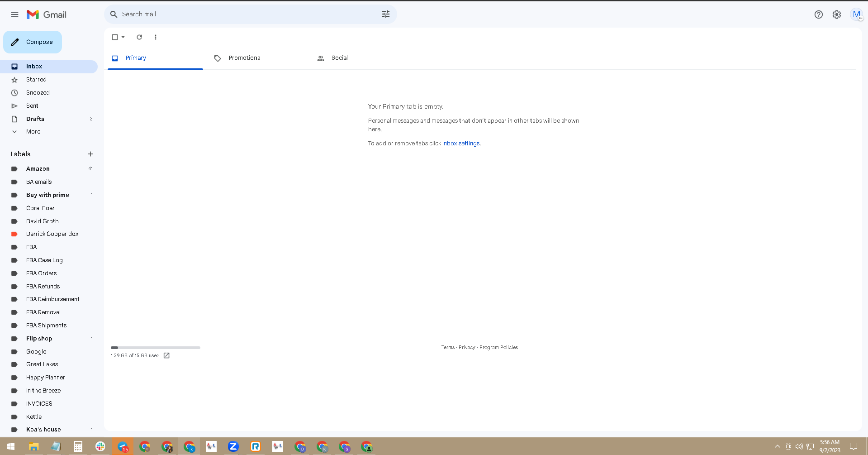Switch to the Primary tab
868x455 pixels.
[155, 58]
